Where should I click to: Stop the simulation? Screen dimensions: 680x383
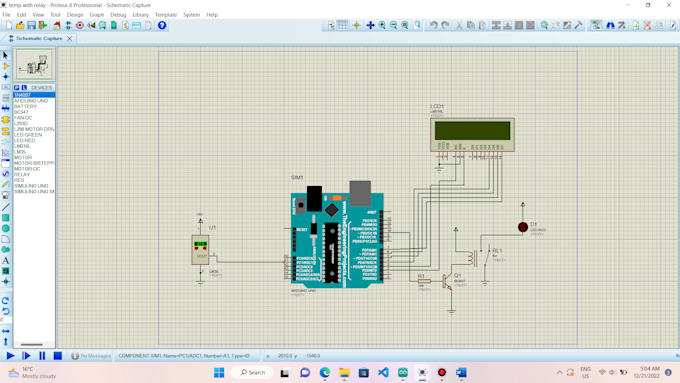click(x=58, y=356)
